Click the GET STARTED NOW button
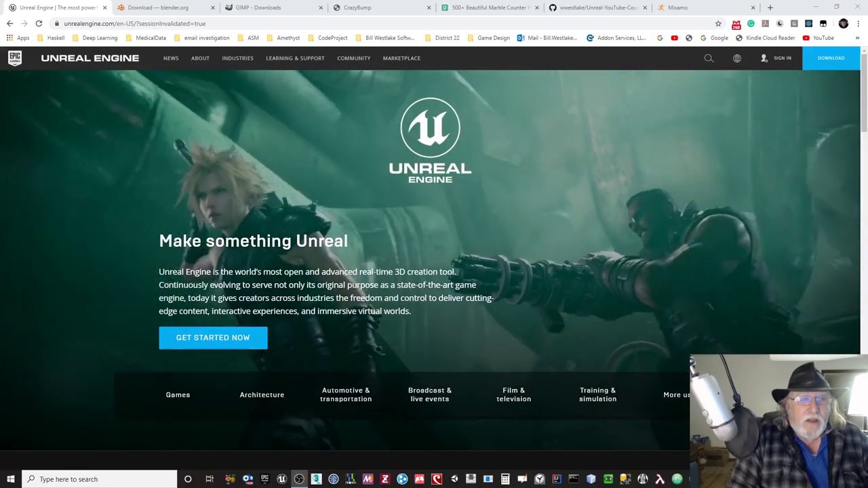The width and height of the screenshot is (868, 488). [213, 338]
